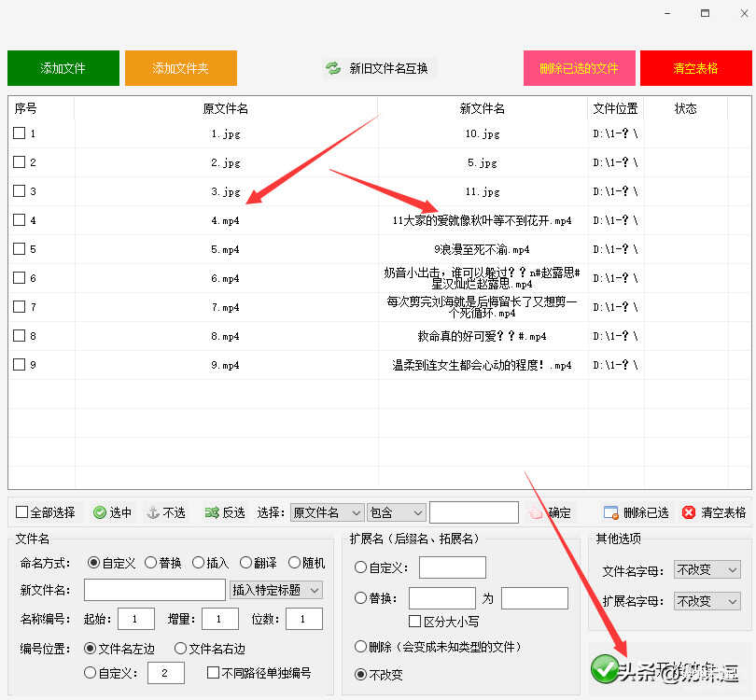The width and height of the screenshot is (756, 700).
Task: Open the 插入特定标题 dropdown
Action: [276, 590]
